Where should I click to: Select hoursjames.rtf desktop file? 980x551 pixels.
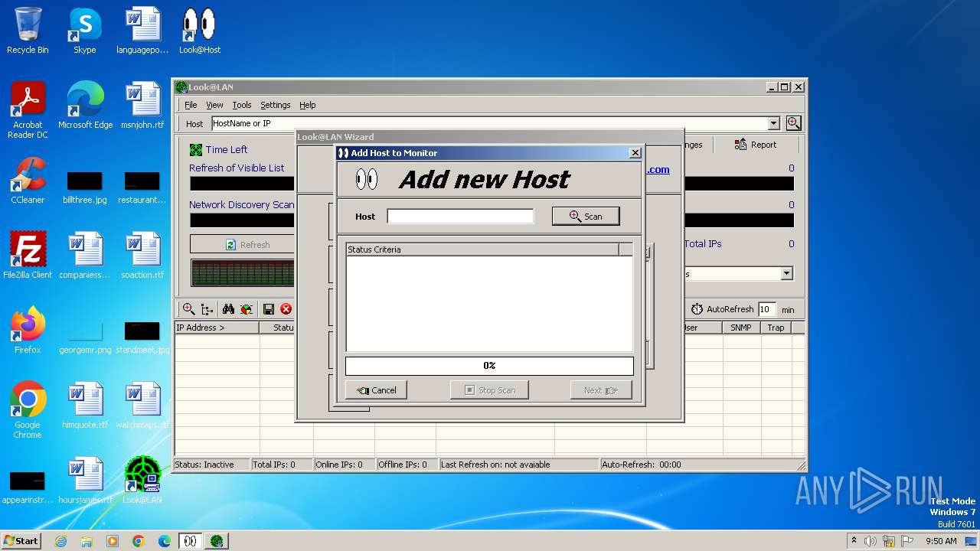tap(85, 481)
